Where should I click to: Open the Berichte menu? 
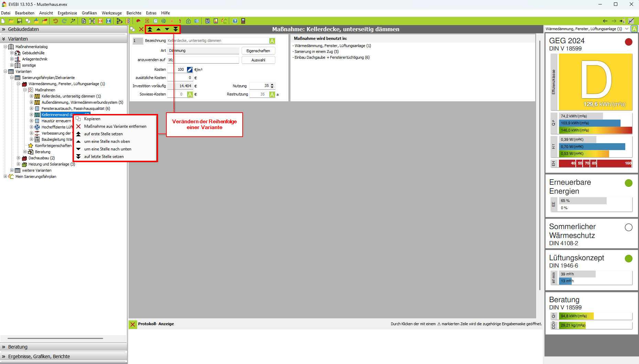point(134,13)
